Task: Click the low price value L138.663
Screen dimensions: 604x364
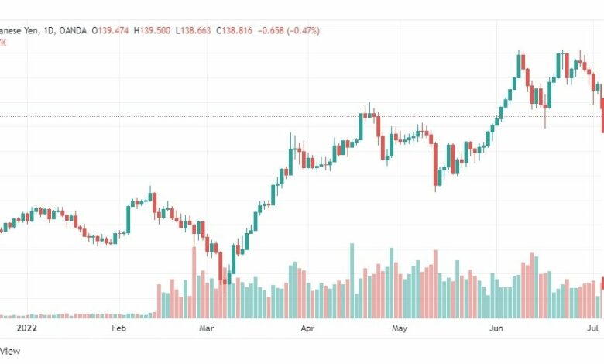Action: 194,31
